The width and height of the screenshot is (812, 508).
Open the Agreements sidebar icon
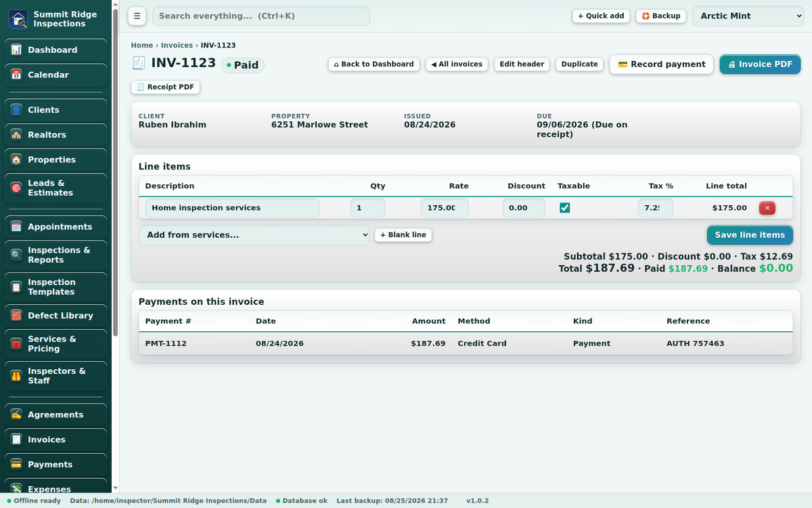pyautogui.click(x=16, y=415)
